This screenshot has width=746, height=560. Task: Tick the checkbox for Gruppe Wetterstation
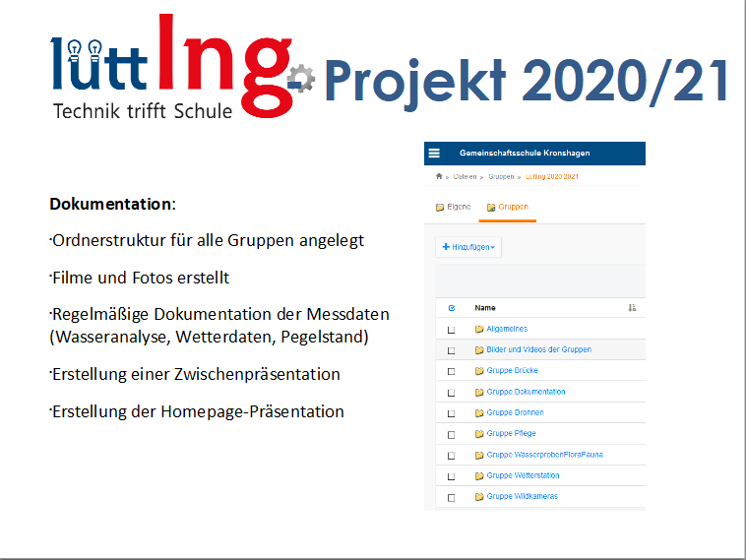point(451,476)
